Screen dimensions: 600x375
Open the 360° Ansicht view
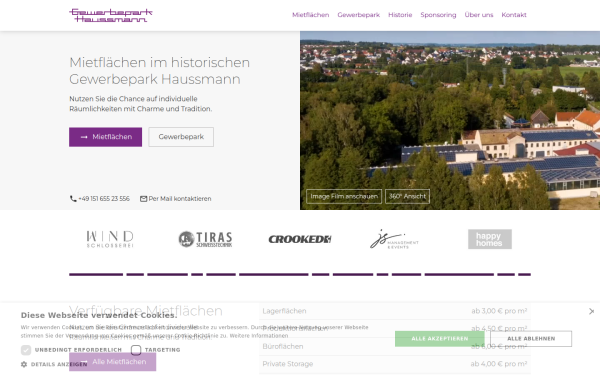click(x=408, y=196)
